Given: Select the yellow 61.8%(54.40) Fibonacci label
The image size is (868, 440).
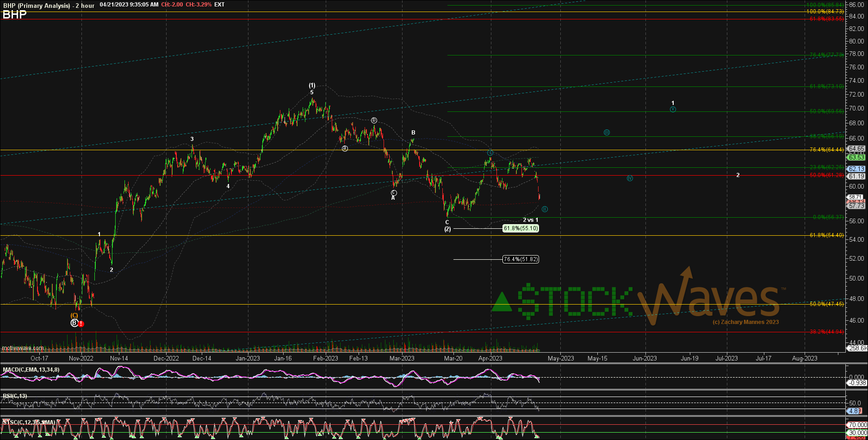Looking at the screenshot, I should click(827, 235).
